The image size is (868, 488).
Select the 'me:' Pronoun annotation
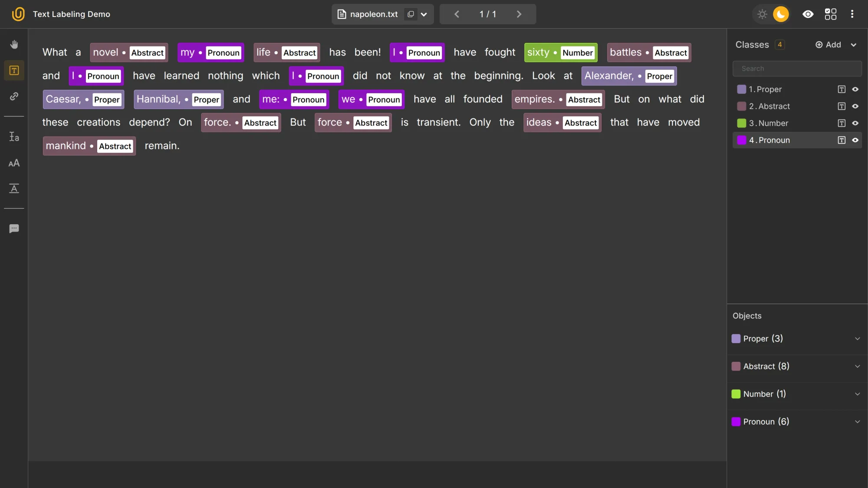pyautogui.click(x=294, y=99)
